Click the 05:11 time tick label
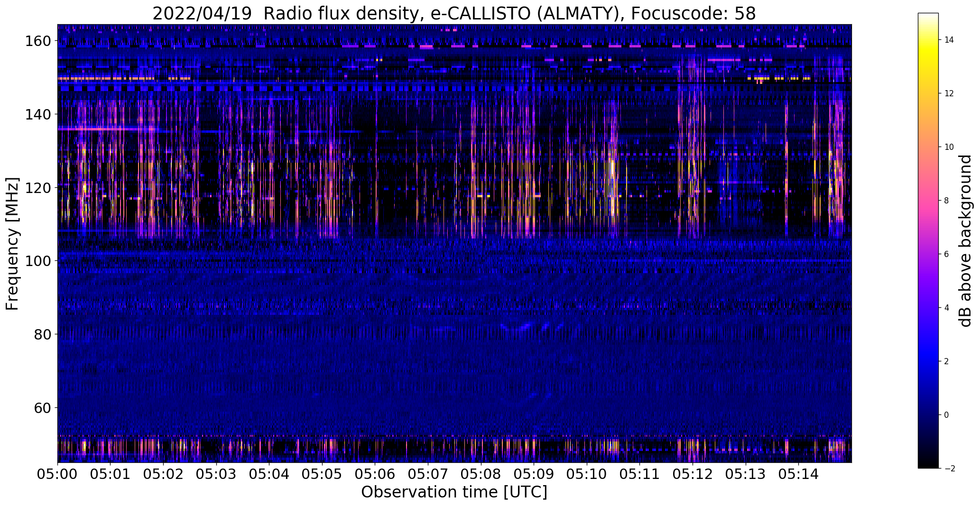980x506 pixels. 639,475
